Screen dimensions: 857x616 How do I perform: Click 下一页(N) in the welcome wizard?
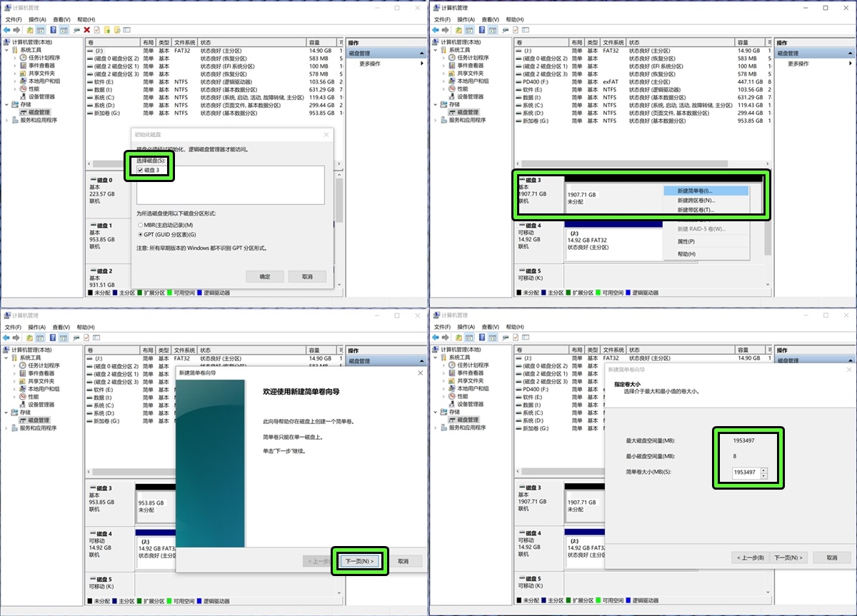click(359, 561)
